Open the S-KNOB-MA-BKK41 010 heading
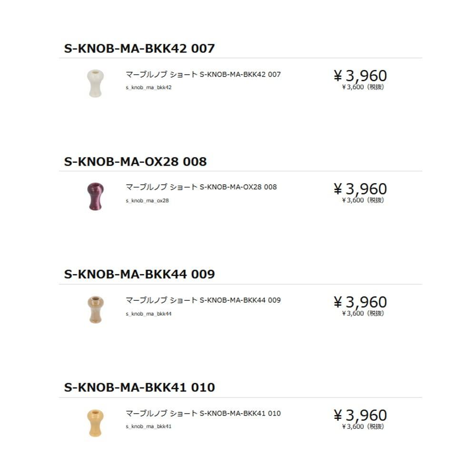The width and height of the screenshot is (476, 476). pos(139,387)
